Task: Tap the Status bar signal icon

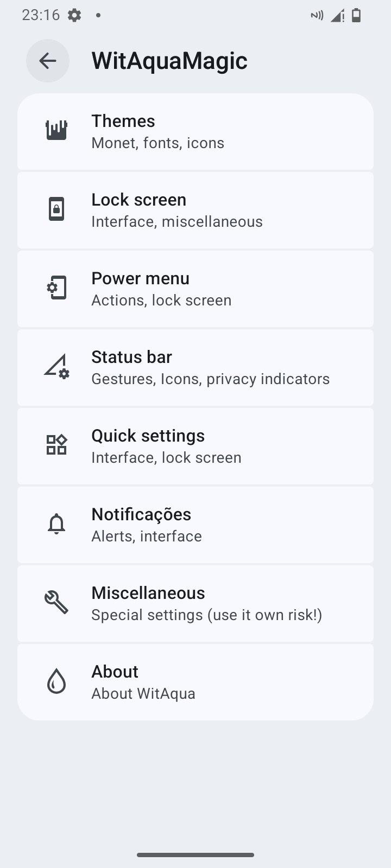Action: click(x=56, y=367)
